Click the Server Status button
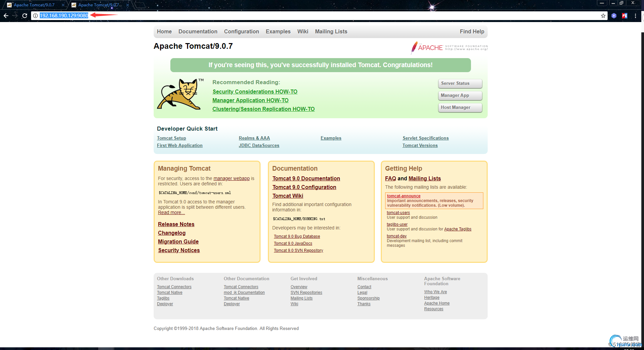Screen dimensions: 644x350 point(460,83)
